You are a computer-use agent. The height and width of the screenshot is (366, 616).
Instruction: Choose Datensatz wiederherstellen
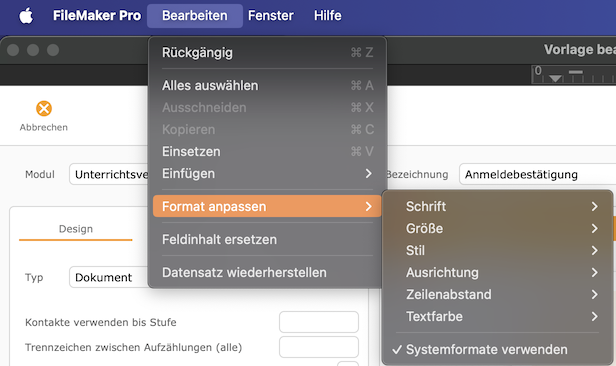click(x=267, y=272)
